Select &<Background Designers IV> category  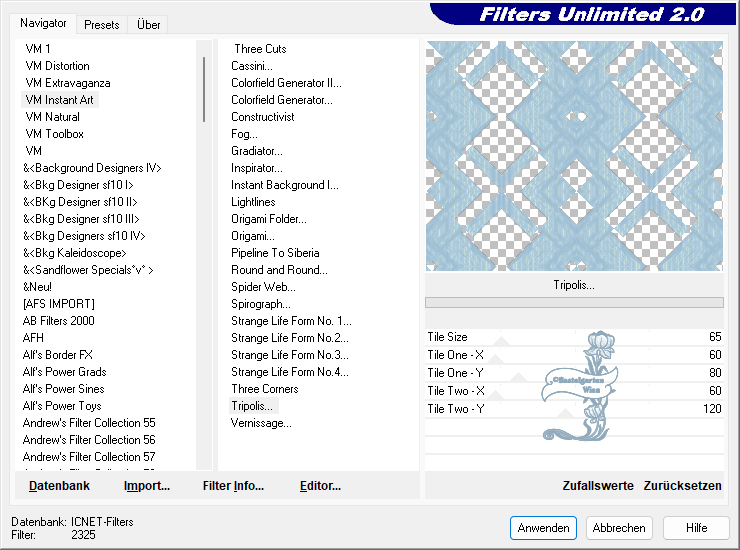point(92,168)
